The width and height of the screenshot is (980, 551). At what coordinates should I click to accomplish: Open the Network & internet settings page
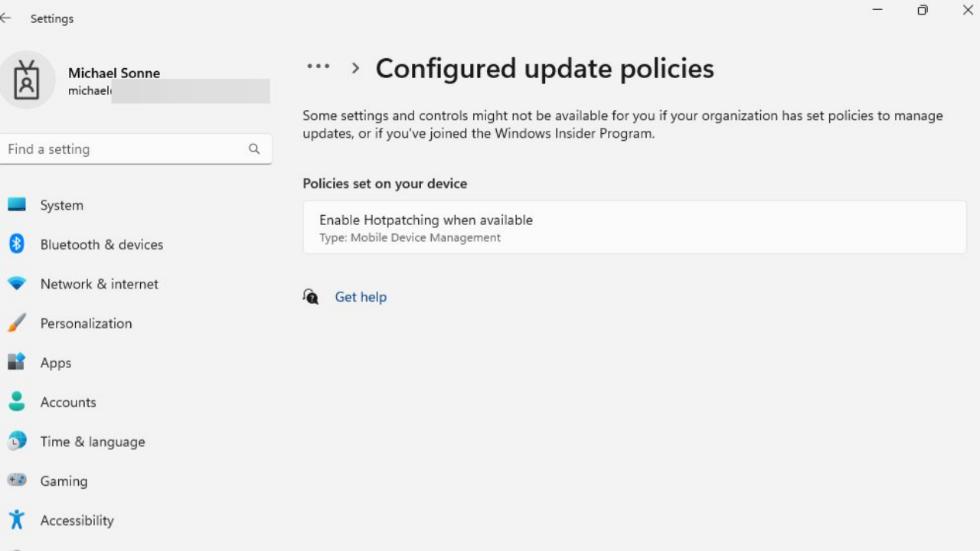pyautogui.click(x=99, y=284)
